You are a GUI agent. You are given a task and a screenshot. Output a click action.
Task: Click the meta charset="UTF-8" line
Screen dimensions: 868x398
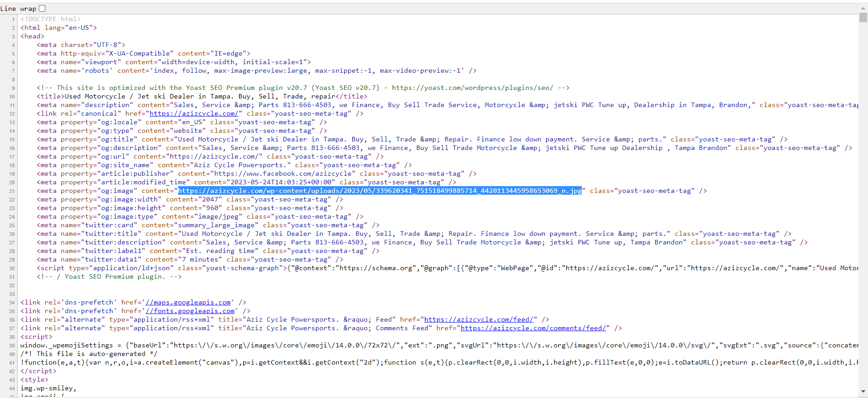[81, 45]
